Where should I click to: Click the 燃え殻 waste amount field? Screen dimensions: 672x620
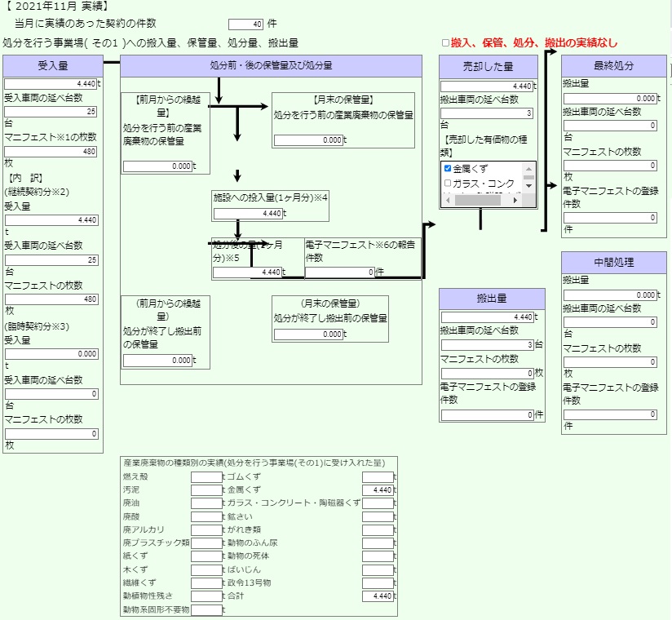click(206, 476)
